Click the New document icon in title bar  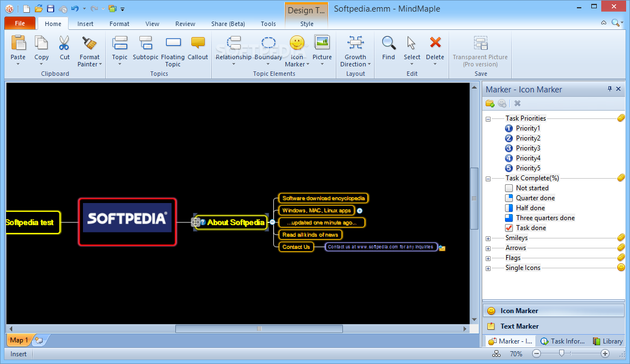coord(26,9)
